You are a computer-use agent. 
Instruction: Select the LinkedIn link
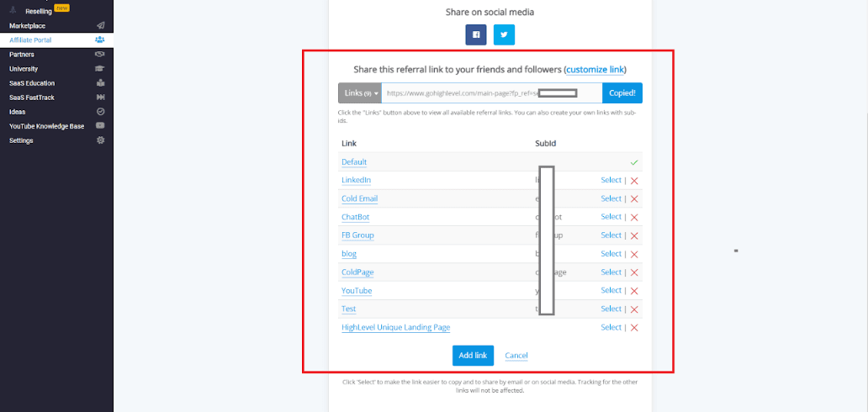pos(611,180)
